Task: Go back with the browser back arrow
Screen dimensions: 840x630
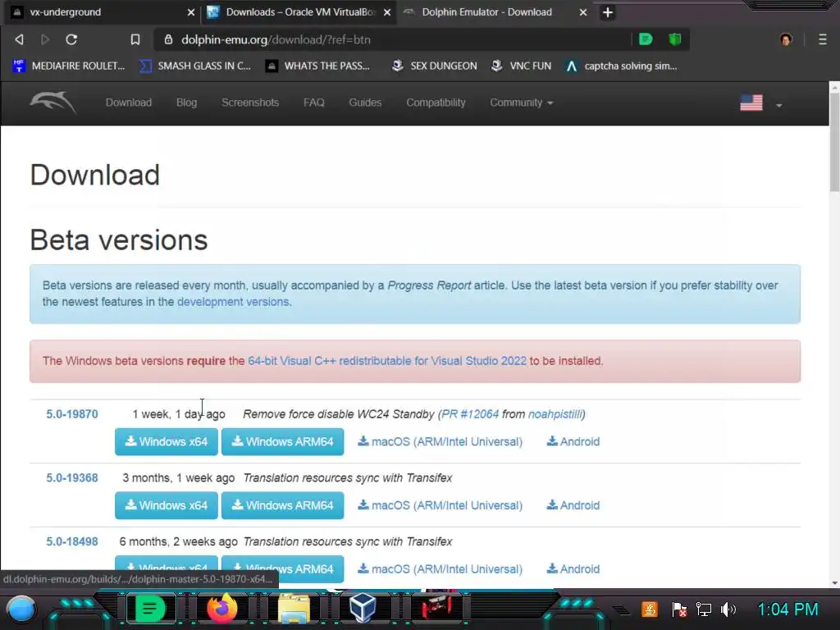Action: pos(20,39)
